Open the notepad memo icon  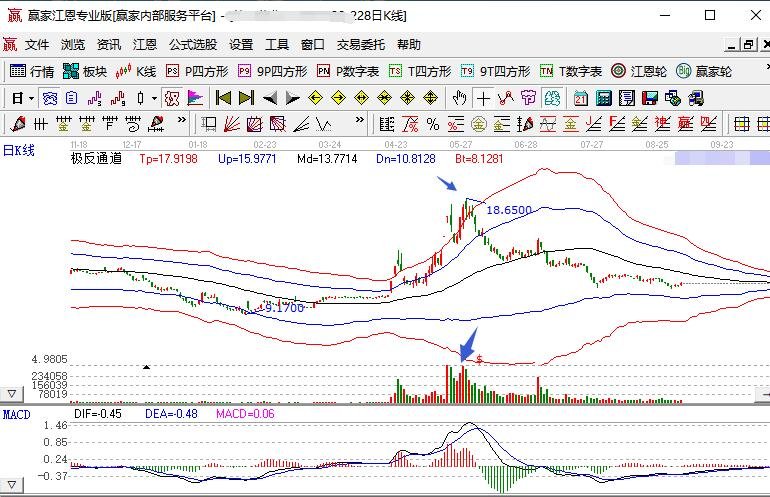click(627, 99)
